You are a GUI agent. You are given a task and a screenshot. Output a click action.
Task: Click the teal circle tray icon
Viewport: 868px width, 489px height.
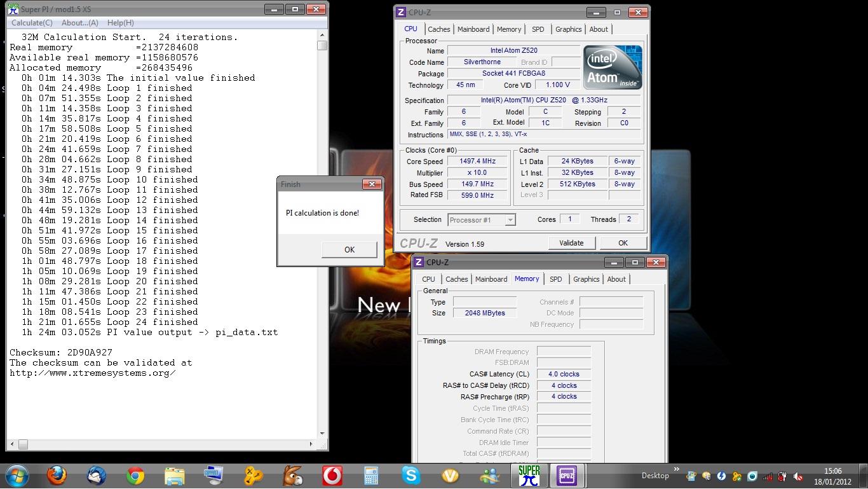[x=752, y=476]
